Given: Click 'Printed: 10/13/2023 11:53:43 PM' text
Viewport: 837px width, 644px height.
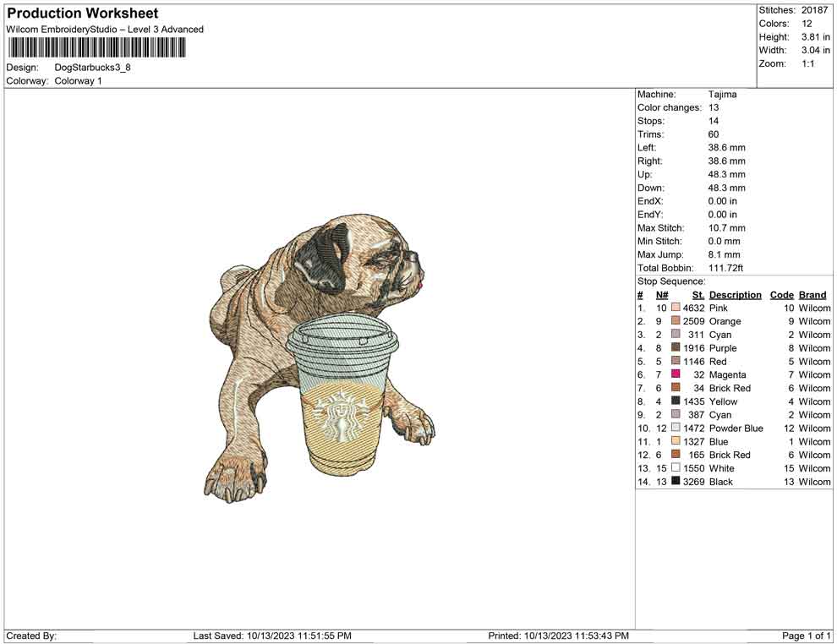Looking at the screenshot, I should [558, 636].
